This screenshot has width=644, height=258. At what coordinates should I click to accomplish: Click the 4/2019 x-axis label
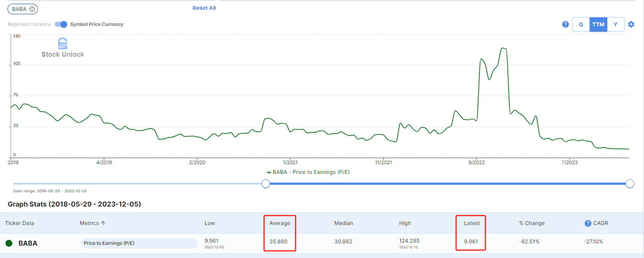tap(104, 162)
